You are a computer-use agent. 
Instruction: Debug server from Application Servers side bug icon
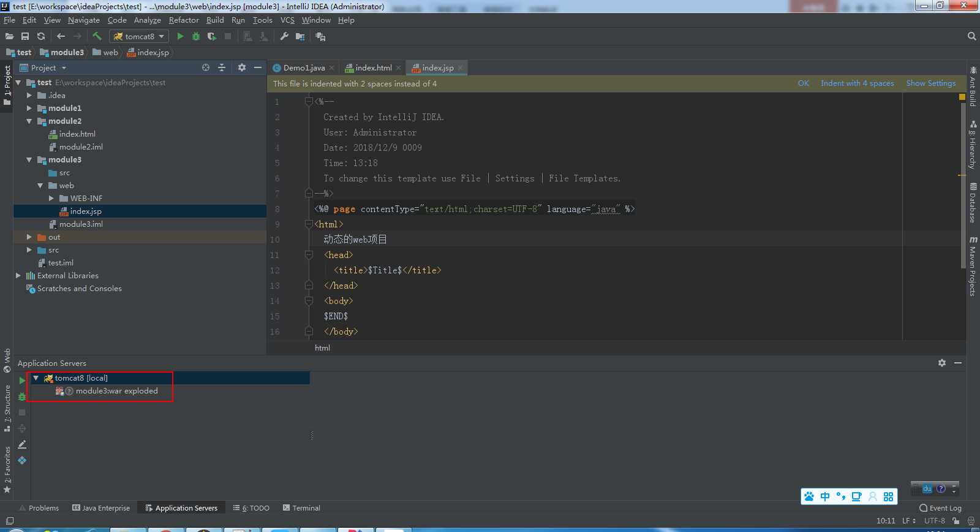click(x=22, y=397)
